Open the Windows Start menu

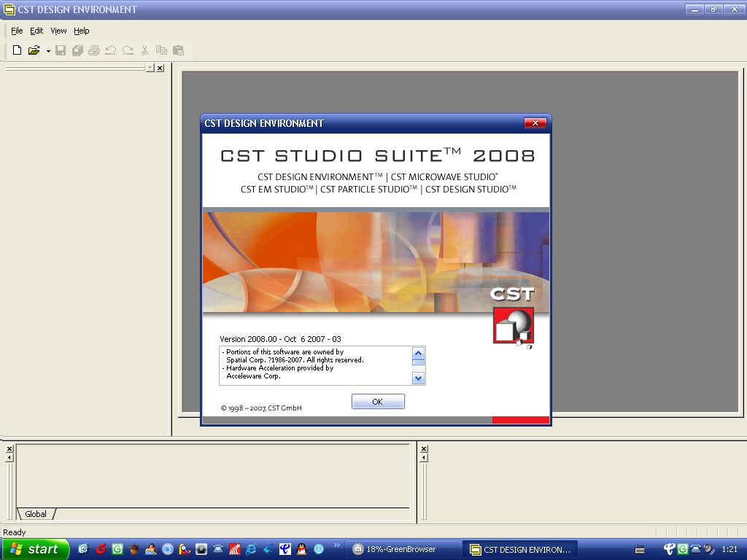click(34, 549)
